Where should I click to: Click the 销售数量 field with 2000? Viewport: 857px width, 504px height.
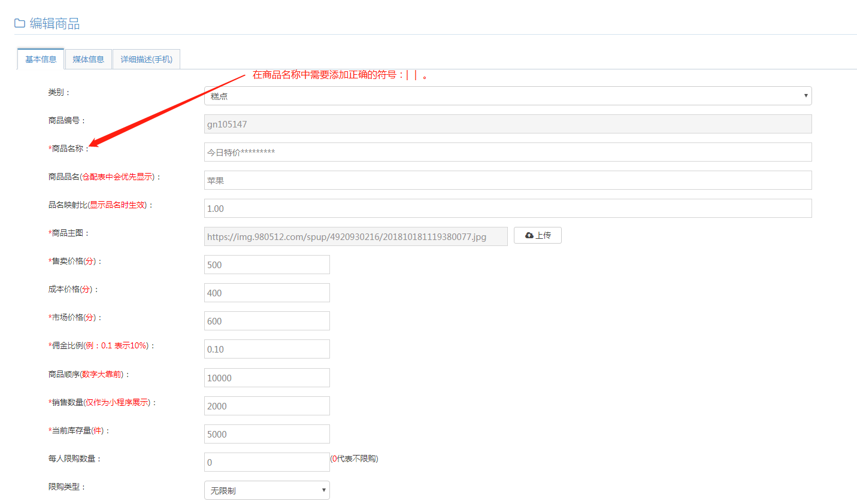[x=267, y=406]
